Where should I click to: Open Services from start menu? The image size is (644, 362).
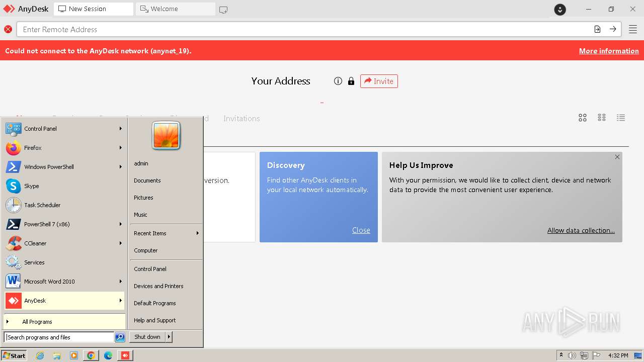tap(64, 262)
